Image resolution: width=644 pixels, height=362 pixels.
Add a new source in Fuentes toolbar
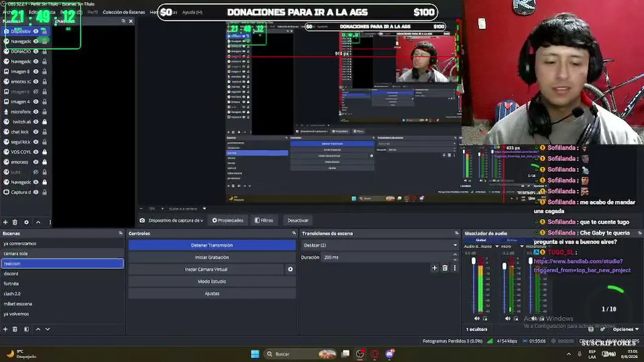tap(6, 222)
